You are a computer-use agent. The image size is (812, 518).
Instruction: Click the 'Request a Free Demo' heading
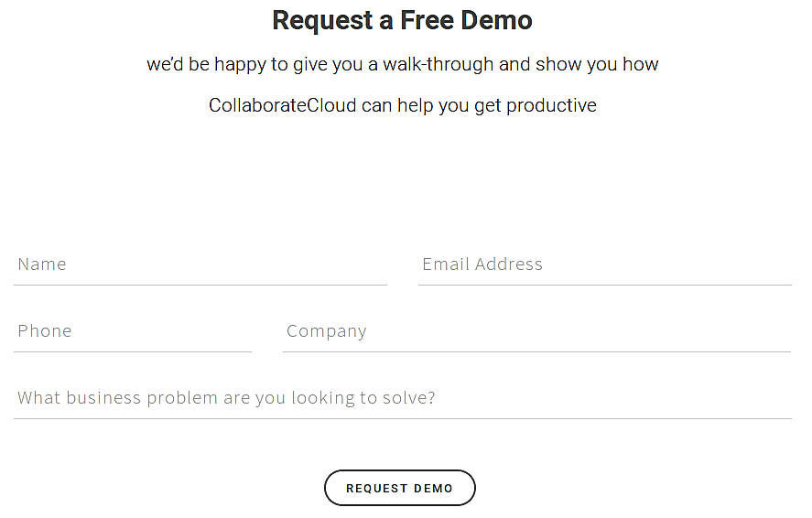point(402,20)
